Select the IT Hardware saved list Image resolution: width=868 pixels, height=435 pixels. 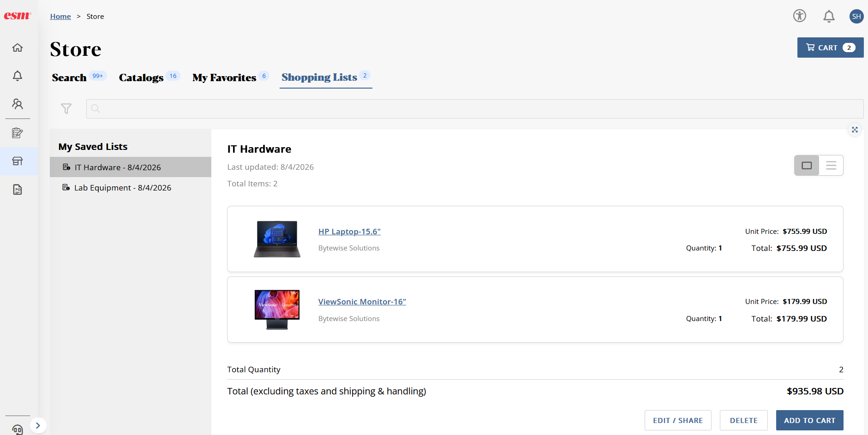(131, 167)
